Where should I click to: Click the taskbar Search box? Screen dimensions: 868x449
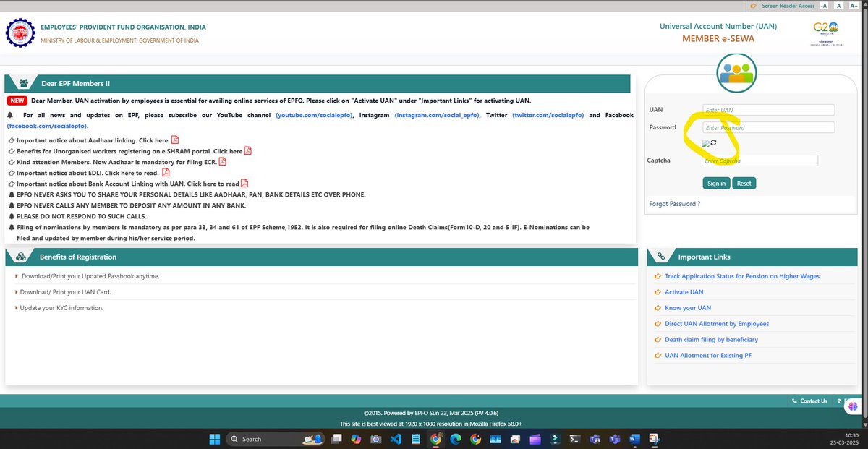tap(275, 439)
